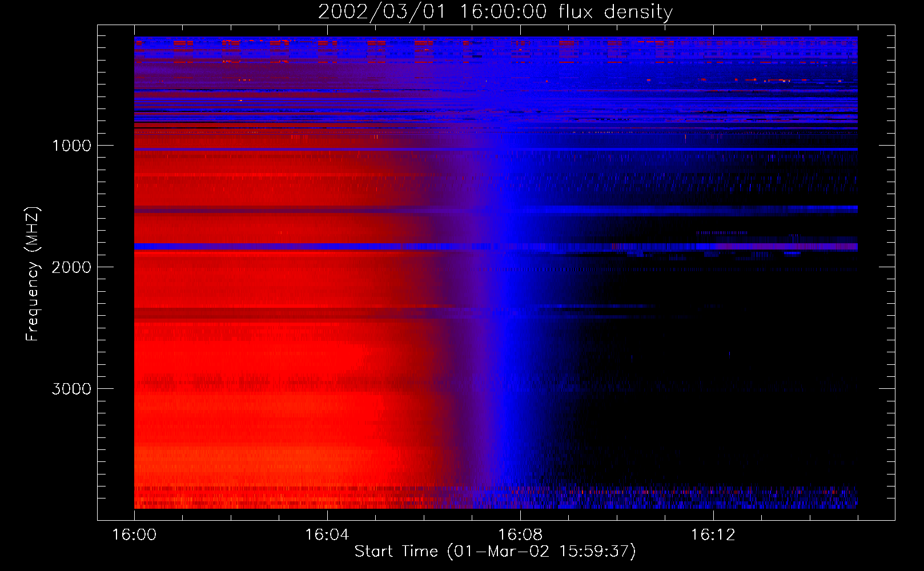Click the 16:00 time tick label
The width and height of the screenshot is (924, 571).
(x=134, y=535)
